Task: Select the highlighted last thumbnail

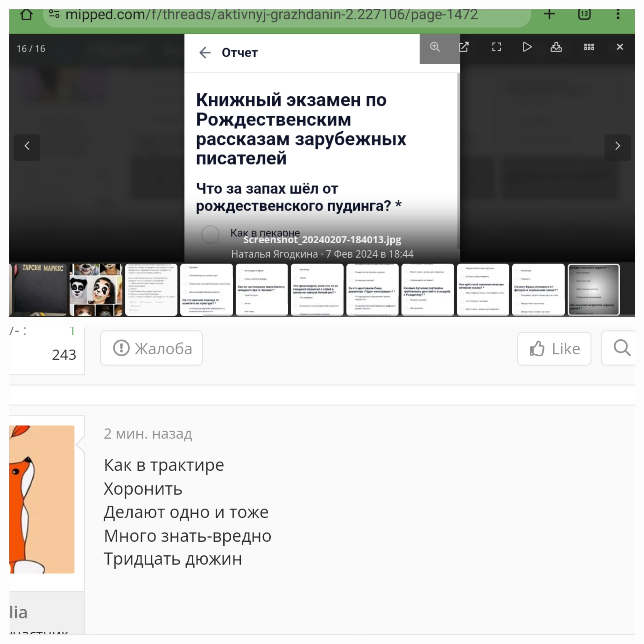Action: point(594,289)
